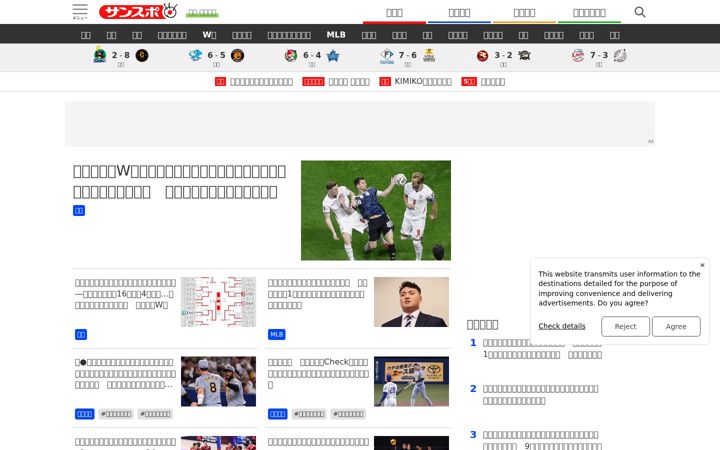Open the number 8 jersey baseball thumbnail

[218, 381]
